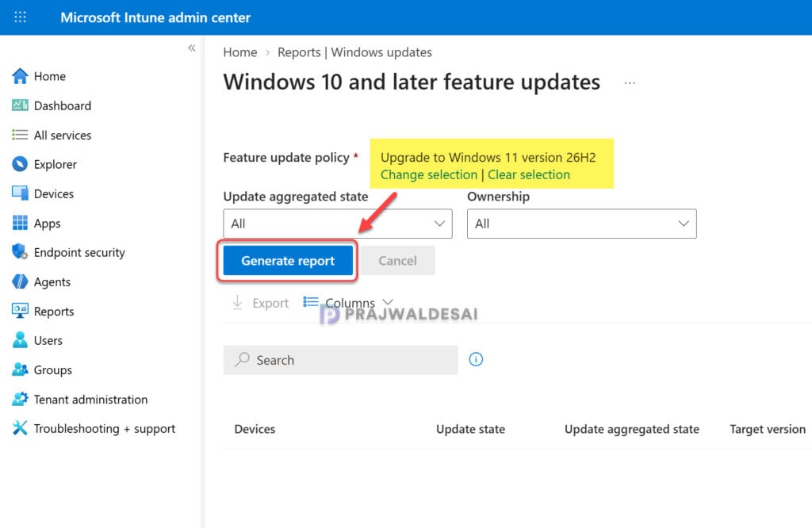Click the Users person icon
Viewport: 812px width, 528px height.
click(x=20, y=340)
